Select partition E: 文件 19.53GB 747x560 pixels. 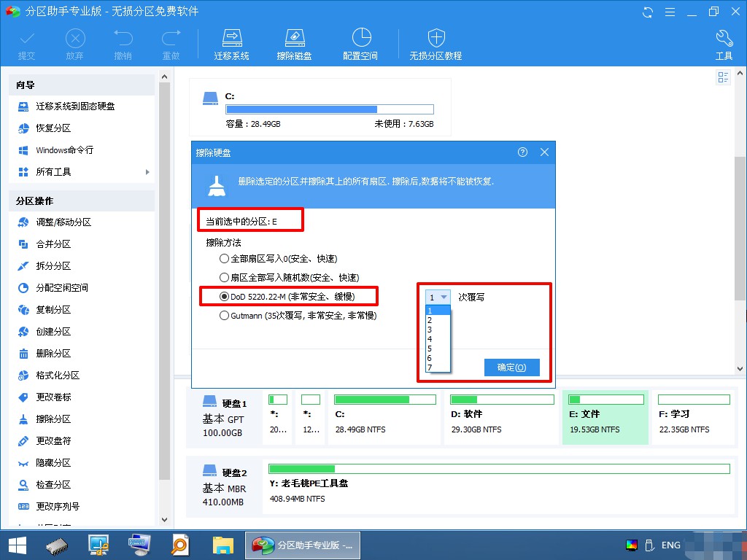[605, 417]
